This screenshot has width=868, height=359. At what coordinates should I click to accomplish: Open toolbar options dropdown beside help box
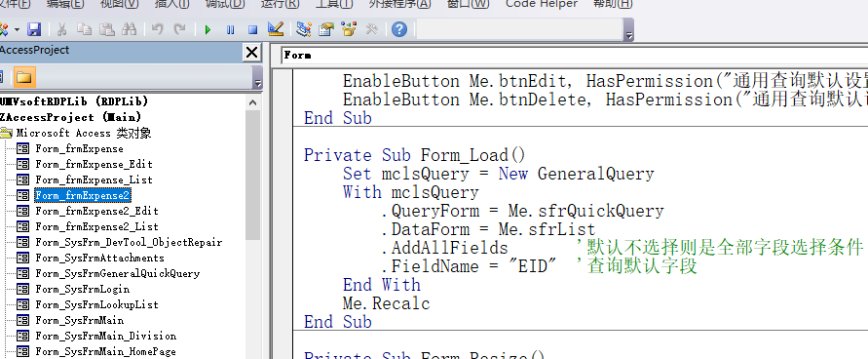[x=628, y=30]
